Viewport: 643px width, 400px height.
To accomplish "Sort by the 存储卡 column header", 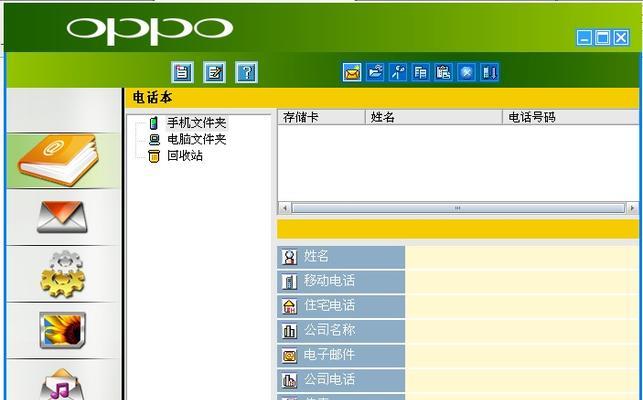I will (x=321, y=117).
